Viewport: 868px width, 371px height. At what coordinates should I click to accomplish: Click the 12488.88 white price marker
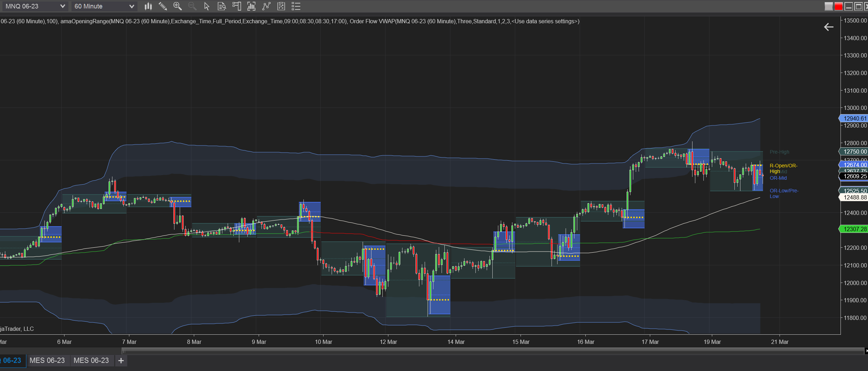coord(854,197)
